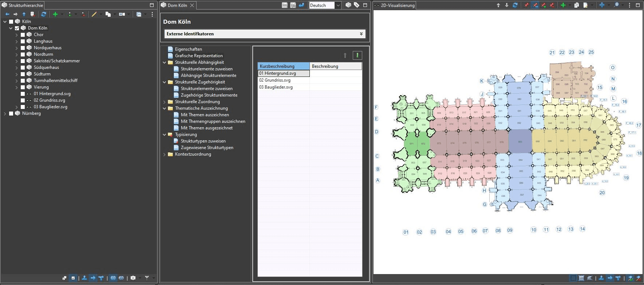Open Grafische Repräsentation page
The image size is (644, 285).
click(198, 56)
